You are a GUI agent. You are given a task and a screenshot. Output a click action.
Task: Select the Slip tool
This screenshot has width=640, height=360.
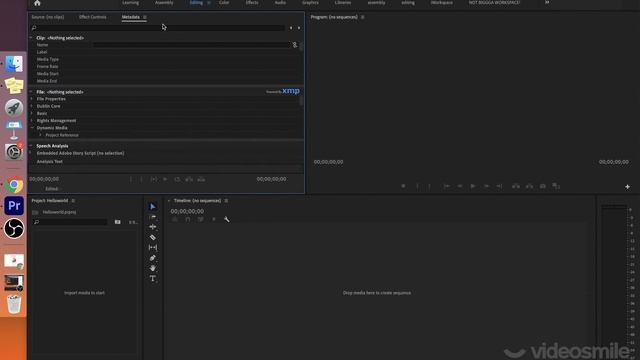[153, 247]
